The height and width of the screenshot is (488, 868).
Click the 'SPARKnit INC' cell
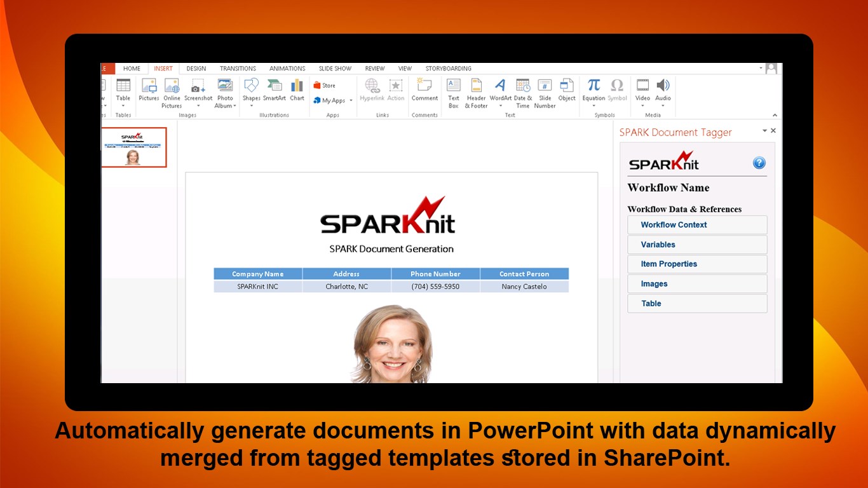258,287
